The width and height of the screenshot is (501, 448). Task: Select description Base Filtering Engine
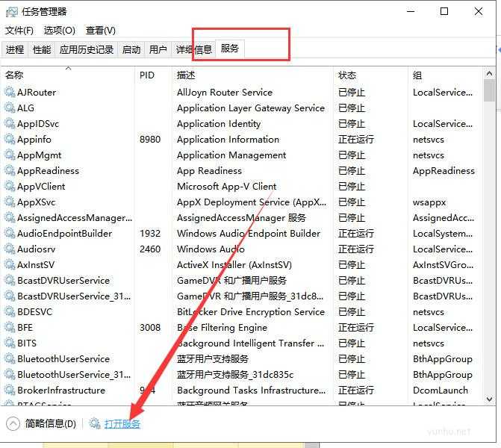pos(222,327)
